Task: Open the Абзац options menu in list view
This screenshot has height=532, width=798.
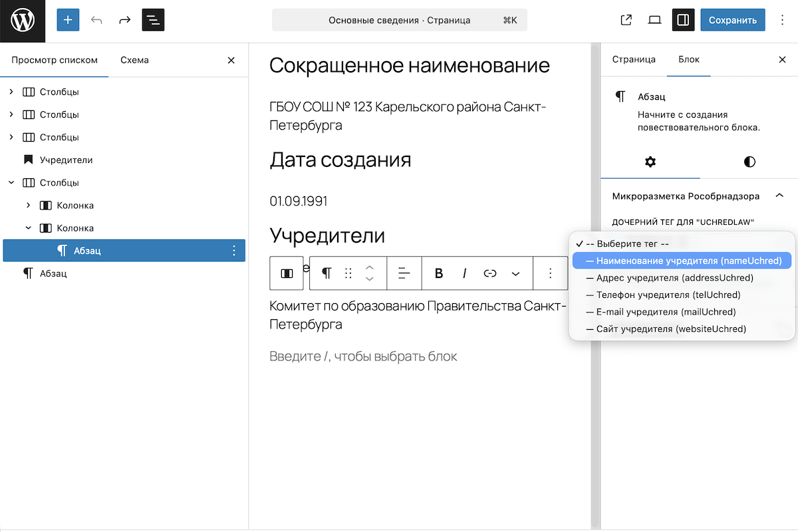Action: (x=233, y=250)
